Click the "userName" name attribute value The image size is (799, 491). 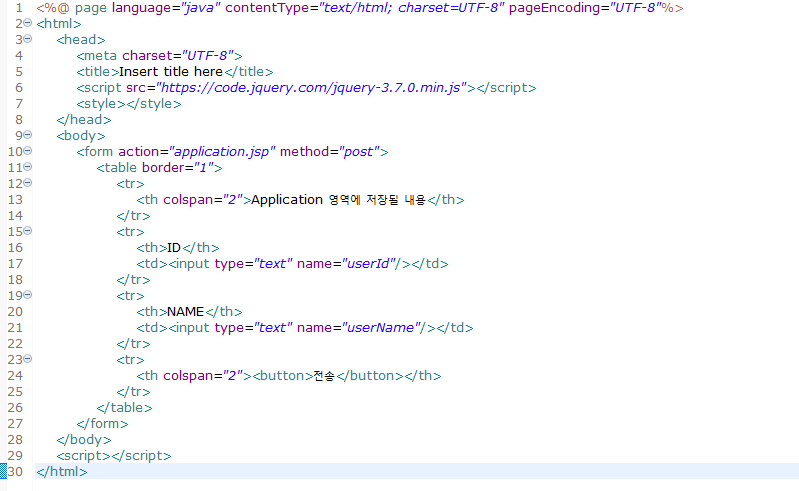pos(381,328)
